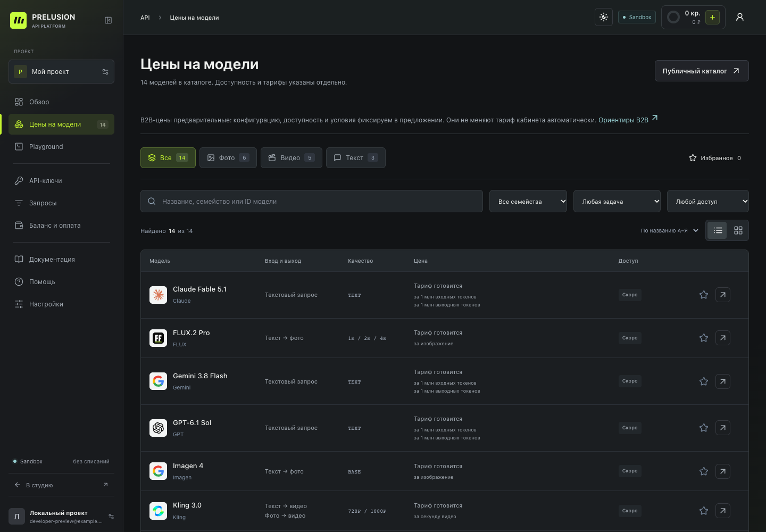This screenshot has width=766, height=532.
Task: Open Gemini 3.8 Flash details arrow
Action: (x=723, y=381)
